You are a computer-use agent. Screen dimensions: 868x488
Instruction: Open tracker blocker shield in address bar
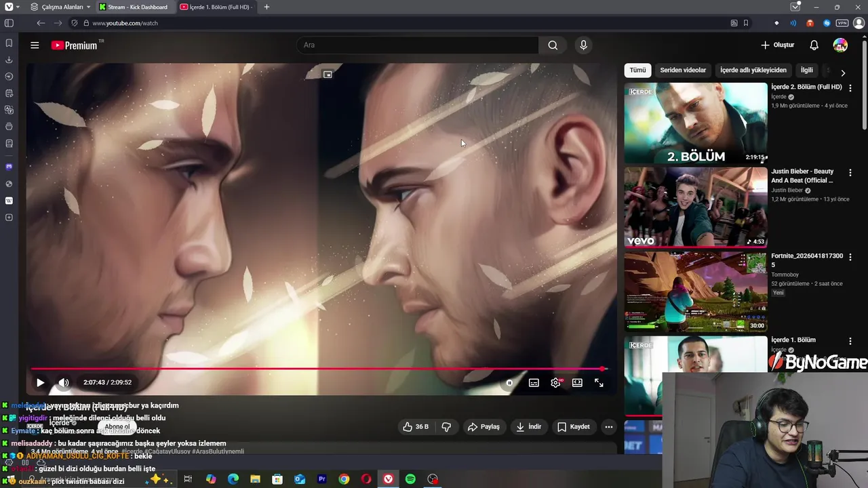coord(75,23)
